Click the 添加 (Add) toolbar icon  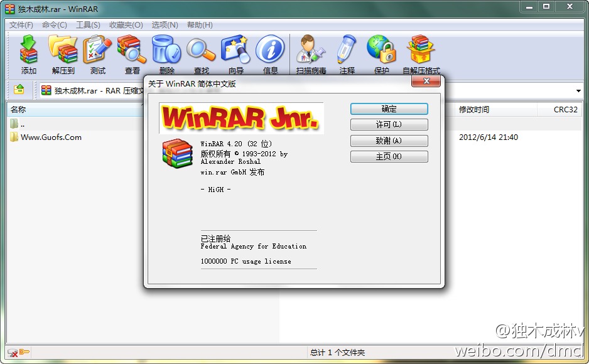(x=28, y=49)
